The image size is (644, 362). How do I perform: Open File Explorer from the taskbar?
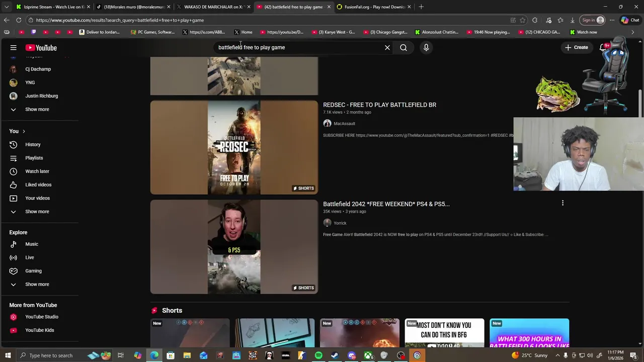[187, 355]
